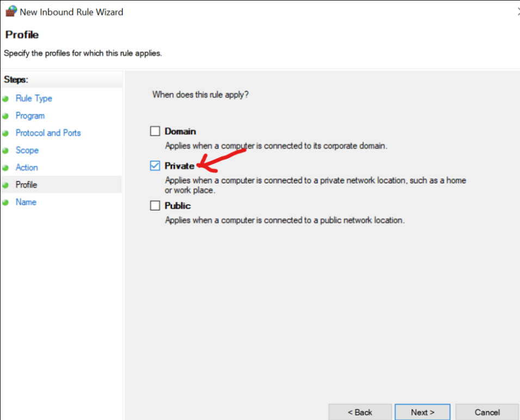Cancel the inbound rule wizard
The height and width of the screenshot is (420, 520).
click(487, 412)
